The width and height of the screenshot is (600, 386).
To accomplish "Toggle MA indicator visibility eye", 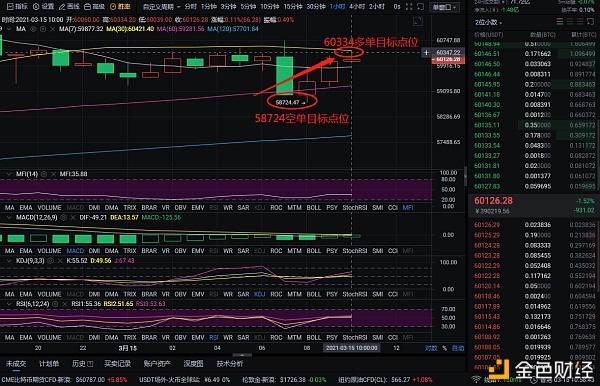I will [33, 29].
